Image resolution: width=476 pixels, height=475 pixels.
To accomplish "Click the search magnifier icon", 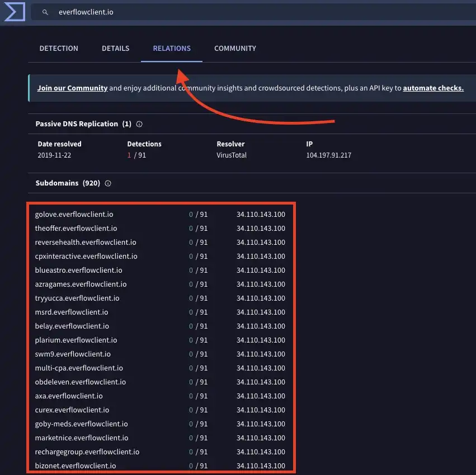I will pyautogui.click(x=45, y=12).
